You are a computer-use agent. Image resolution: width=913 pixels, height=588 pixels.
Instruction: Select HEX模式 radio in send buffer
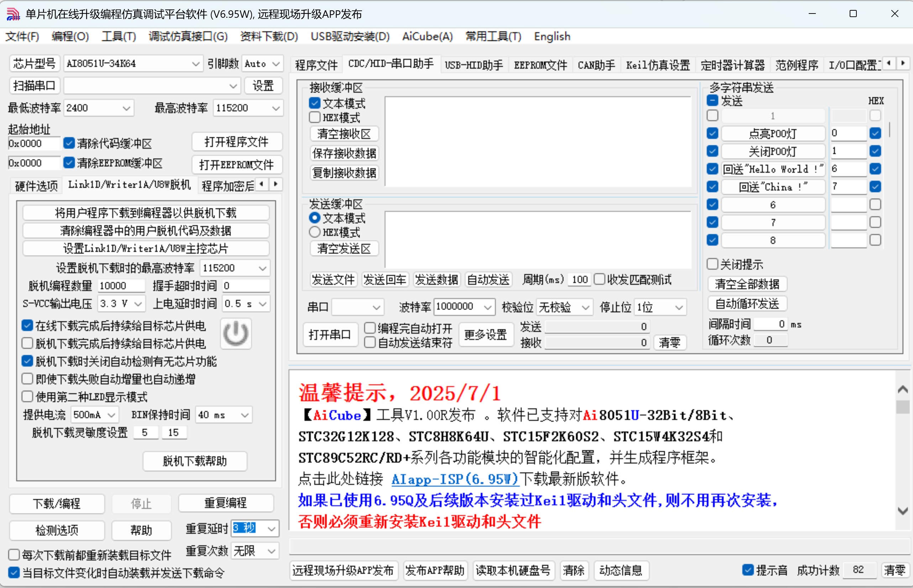(x=314, y=232)
